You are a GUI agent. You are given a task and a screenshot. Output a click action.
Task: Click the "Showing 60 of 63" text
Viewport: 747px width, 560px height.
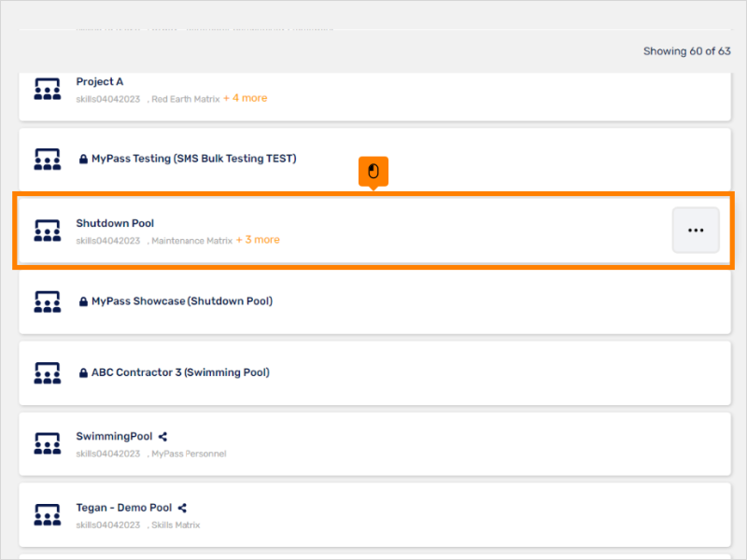(x=687, y=51)
